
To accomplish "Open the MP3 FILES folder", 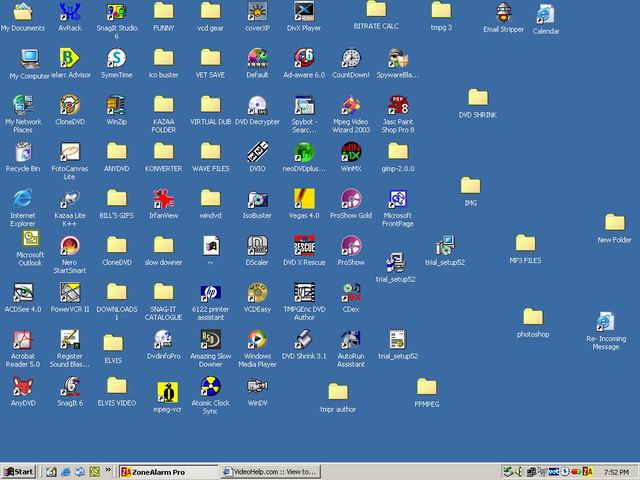I will (x=525, y=244).
